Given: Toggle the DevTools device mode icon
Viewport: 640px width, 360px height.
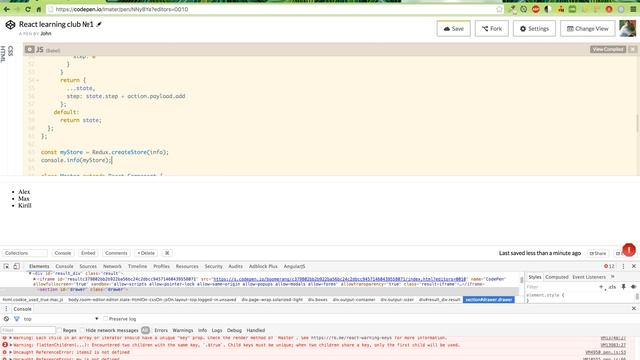Looking at the screenshot, I should [x=16, y=266].
